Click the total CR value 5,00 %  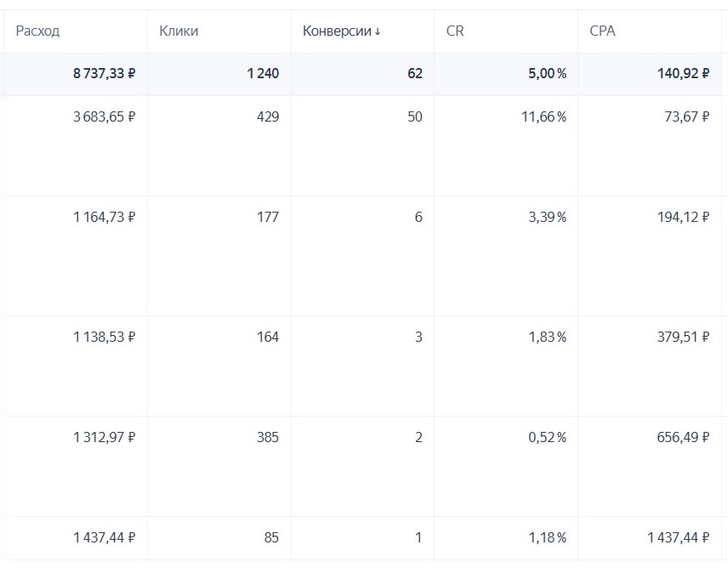(548, 73)
